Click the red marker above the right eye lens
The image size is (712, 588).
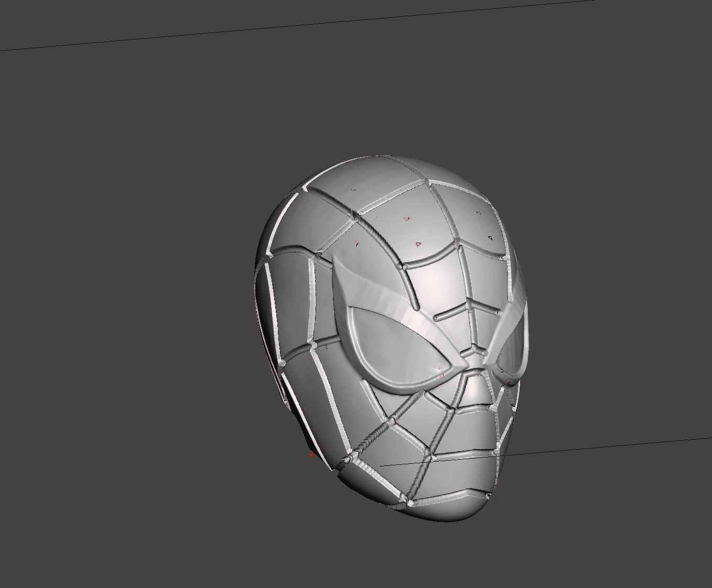click(498, 312)
